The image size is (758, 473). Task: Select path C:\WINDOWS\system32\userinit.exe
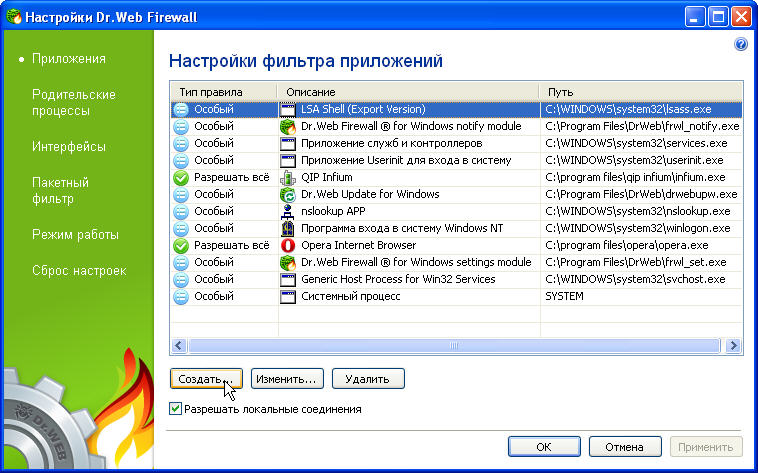coord(634,161)
